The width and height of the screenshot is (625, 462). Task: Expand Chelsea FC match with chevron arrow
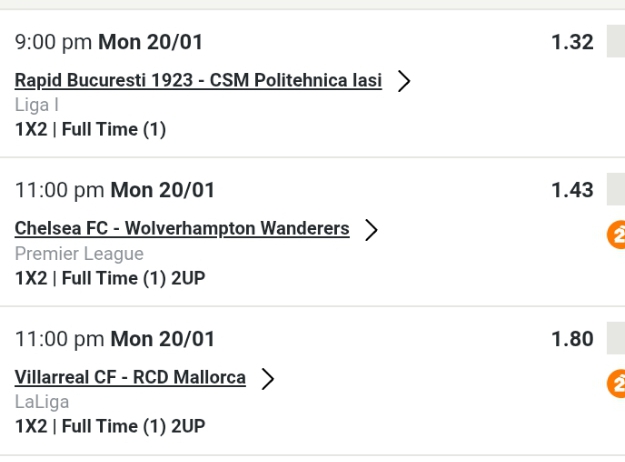372,230
